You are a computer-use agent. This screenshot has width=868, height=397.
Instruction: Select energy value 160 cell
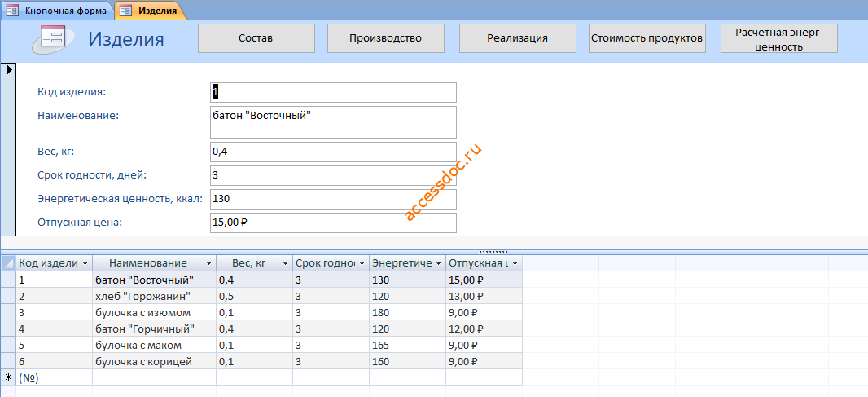[407, 361]
